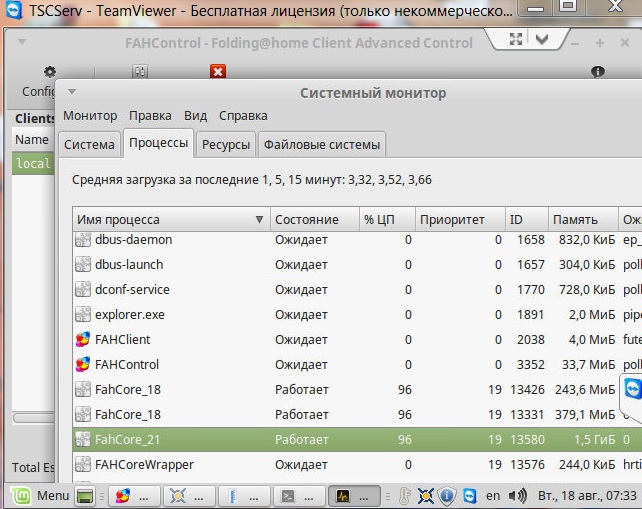Click the FAHControl info icon
642x509 pixels.
coord(598,72)
